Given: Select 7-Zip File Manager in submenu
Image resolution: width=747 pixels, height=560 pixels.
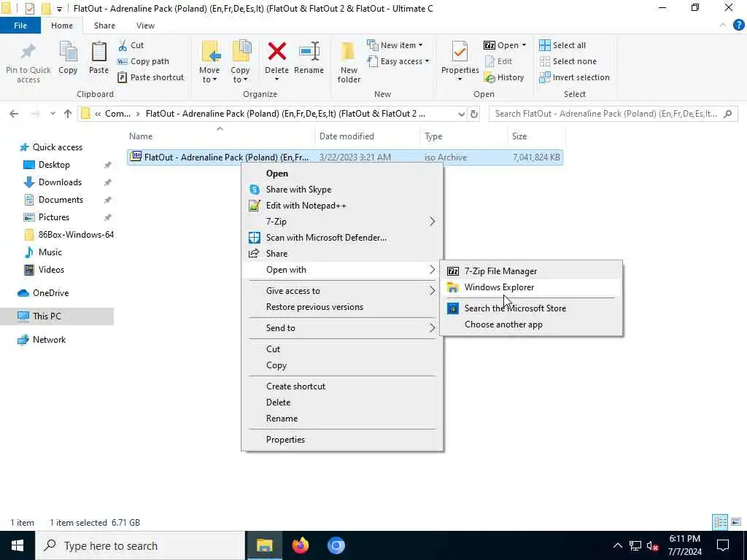Looking at the screenshot, I should [531, 271].
